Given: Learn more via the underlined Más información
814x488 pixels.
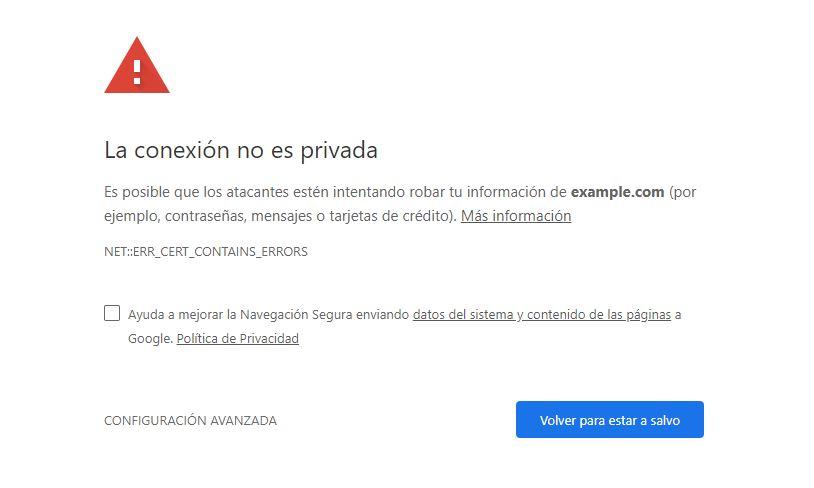Looking at the screenshot, I should tap(515, 215).
